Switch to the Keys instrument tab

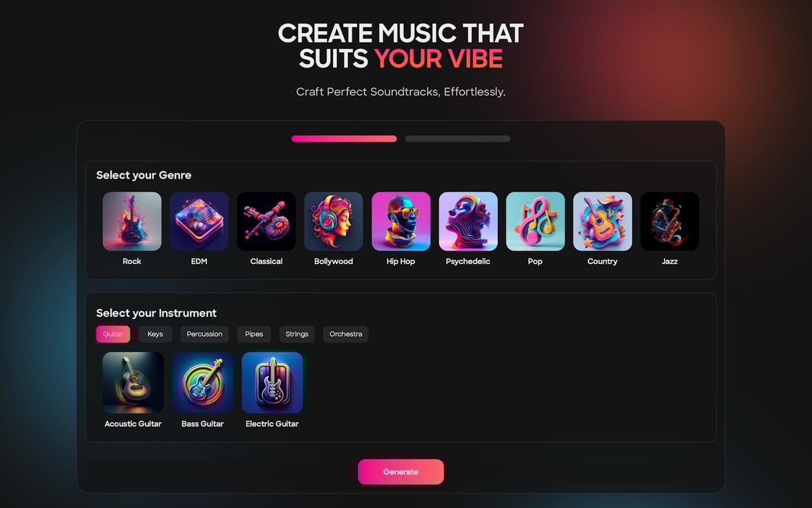point(155,334)
